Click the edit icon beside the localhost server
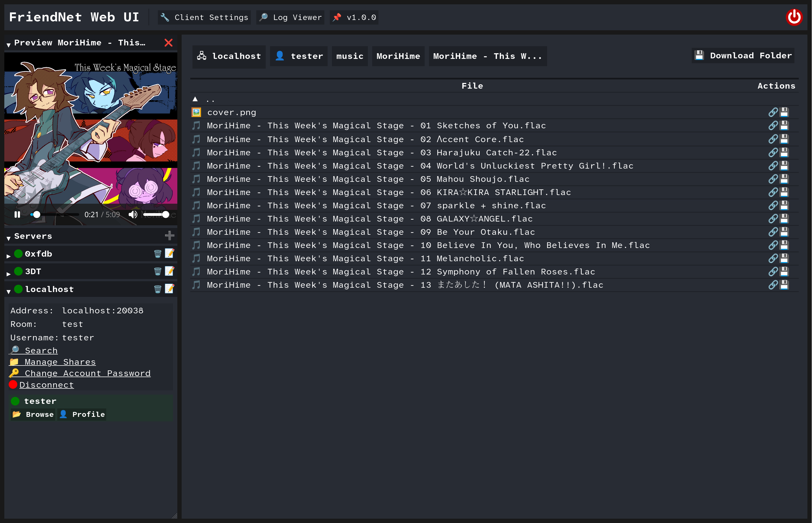 169,289
